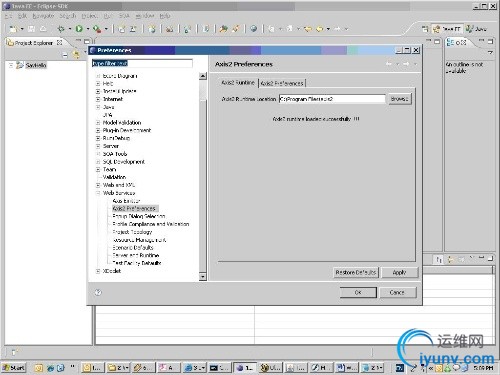Viewport: 500px width, 375px height.
Task: Click the preferences tree scrollbar up arrow
Action: click(203, 76)
